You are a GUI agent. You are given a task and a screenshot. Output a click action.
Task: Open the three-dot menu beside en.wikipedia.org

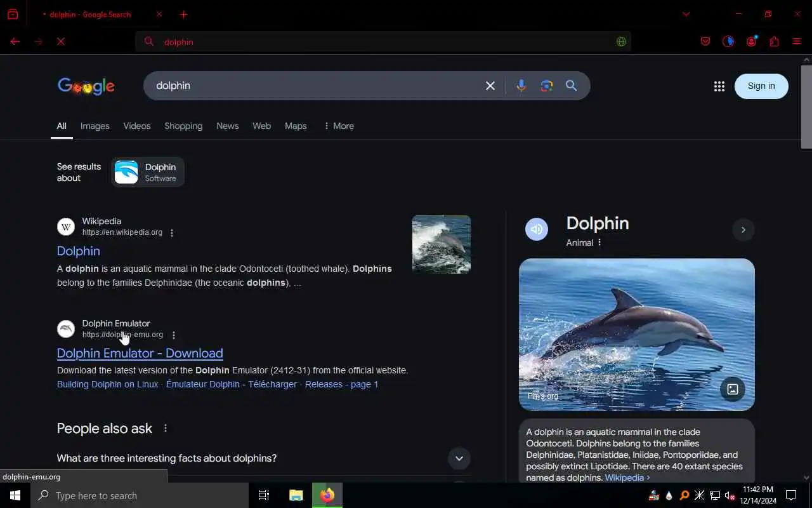point(172,232)
